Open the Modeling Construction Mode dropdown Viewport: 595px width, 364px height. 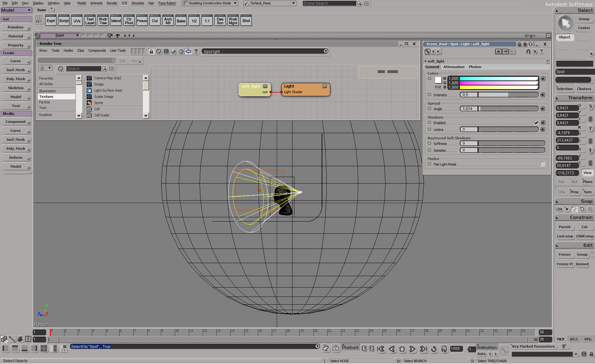[210, 3]
